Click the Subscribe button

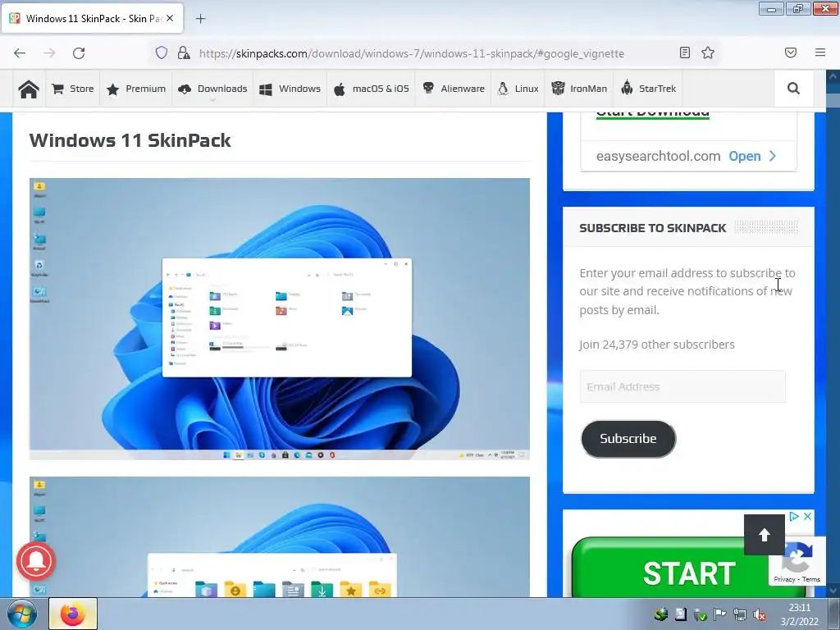click(628, 439)
